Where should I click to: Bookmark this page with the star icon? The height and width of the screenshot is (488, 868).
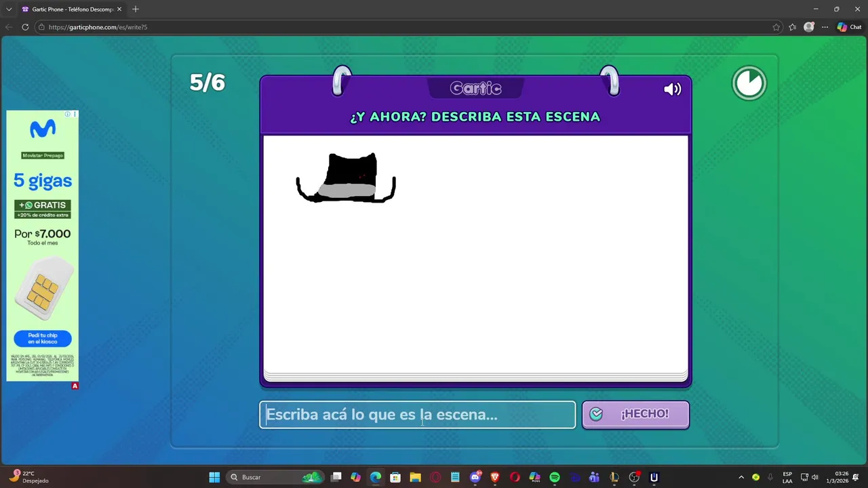pyautogui.click(x=776, y=27)
